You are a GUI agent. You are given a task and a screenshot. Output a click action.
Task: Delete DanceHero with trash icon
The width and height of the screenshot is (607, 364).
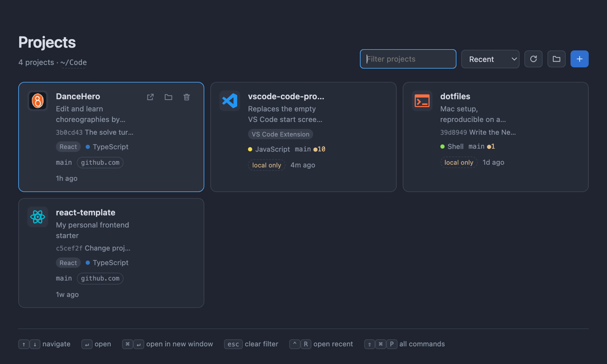186,97
